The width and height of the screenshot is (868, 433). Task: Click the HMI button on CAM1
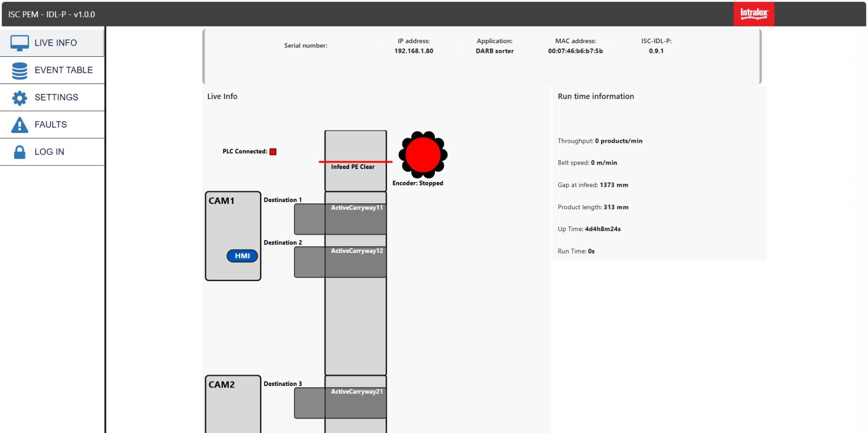coord(242,256)
